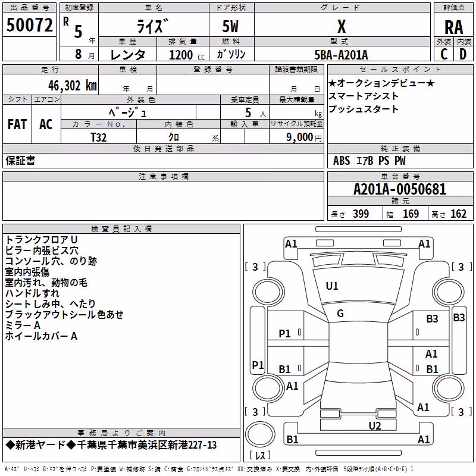
Task: Click the width value 169
Action: pos(411,214)
